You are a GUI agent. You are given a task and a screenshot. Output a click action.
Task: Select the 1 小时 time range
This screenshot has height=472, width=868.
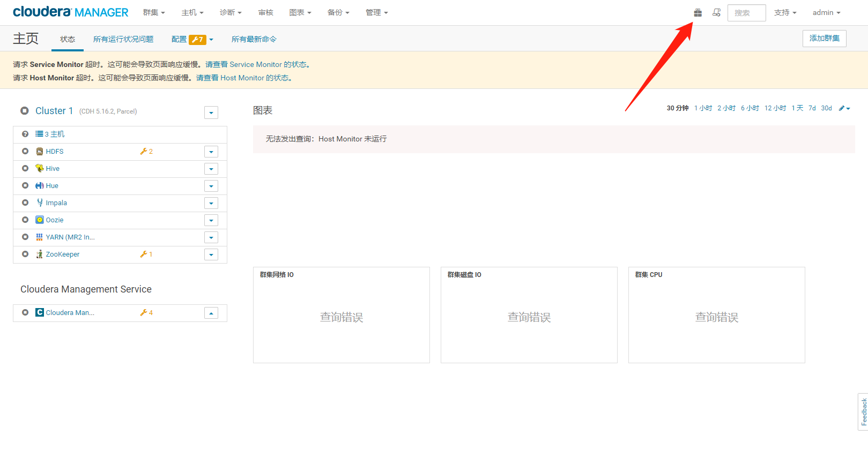click(x=703, y=108)
